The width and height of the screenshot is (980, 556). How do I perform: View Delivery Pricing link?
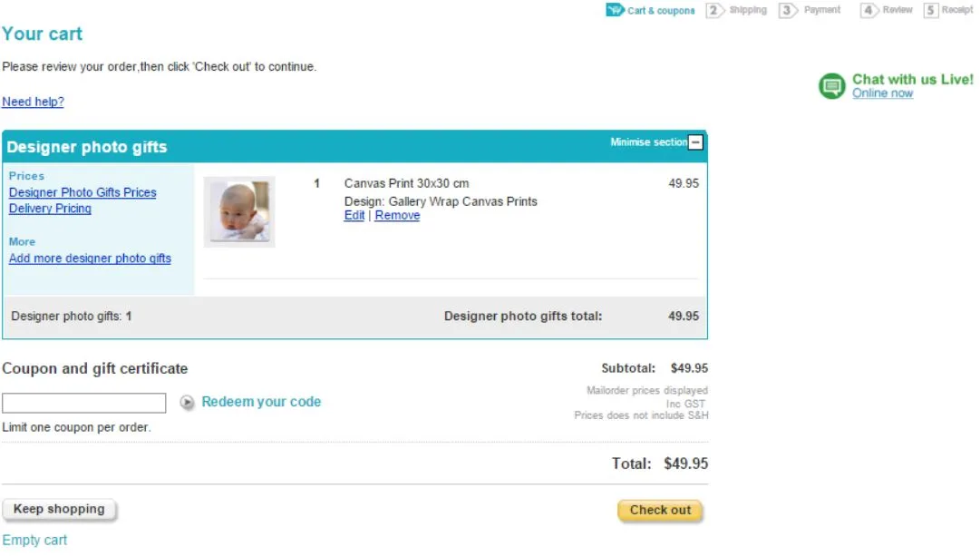pyautogui.click(x=50, y=209)
